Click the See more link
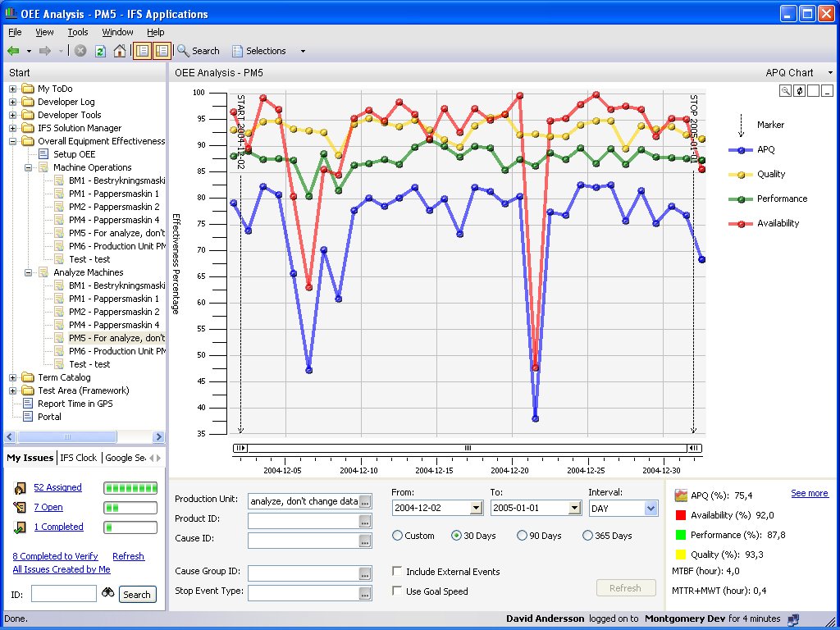The width and height of the screenshot is (840, 630). click(810, 493)
